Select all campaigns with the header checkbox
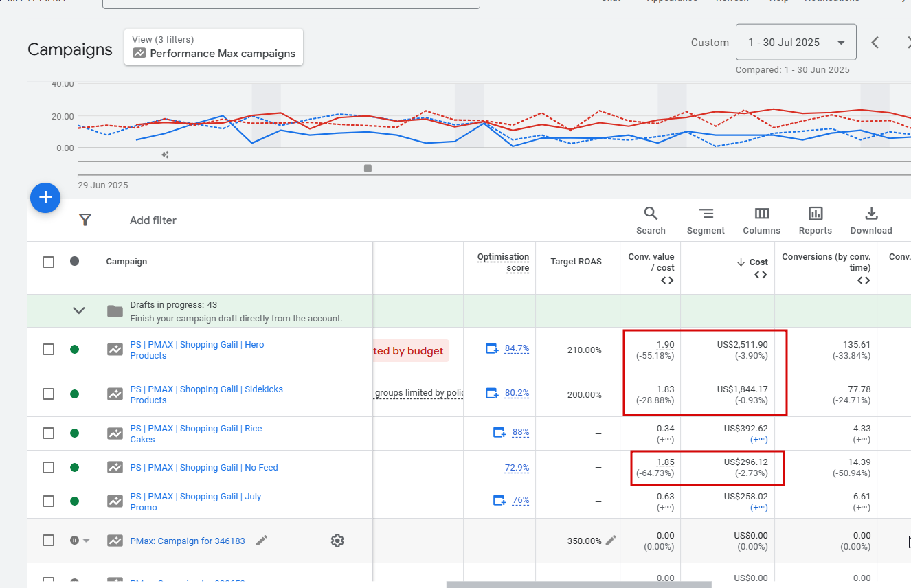The width and height of the screenshot is (911, 588). click(x=48, y=262)
